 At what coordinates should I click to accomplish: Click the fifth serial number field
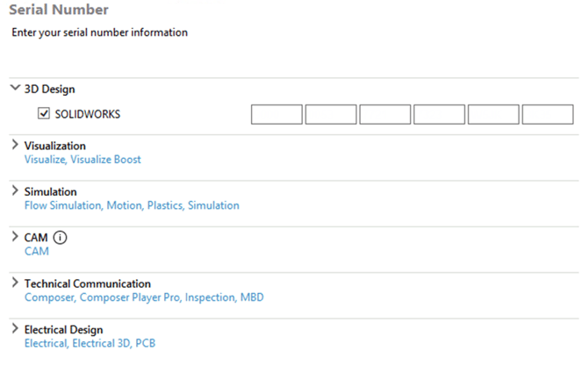[494, 114]
